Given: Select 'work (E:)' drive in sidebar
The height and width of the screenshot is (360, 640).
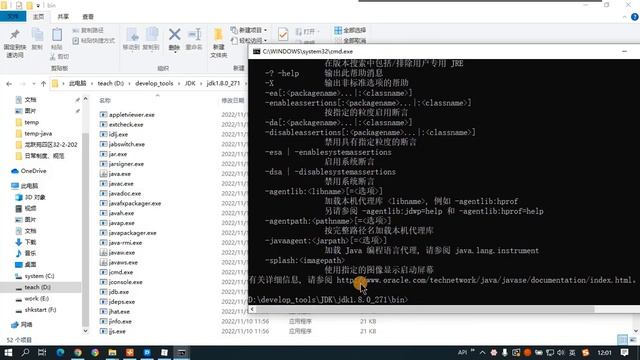Looking at the screenshot, I should (36, 298).
